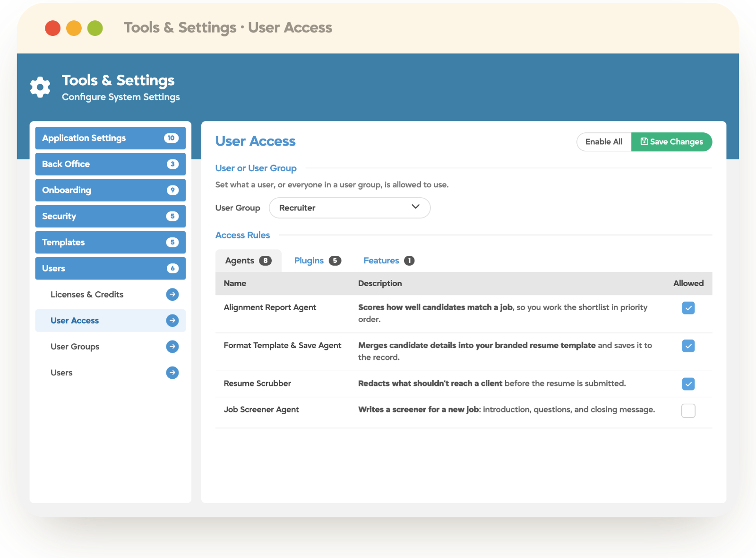Click the arrow icon beside User Groups
This screenshot has width=756, height=558.
point(172,347)
